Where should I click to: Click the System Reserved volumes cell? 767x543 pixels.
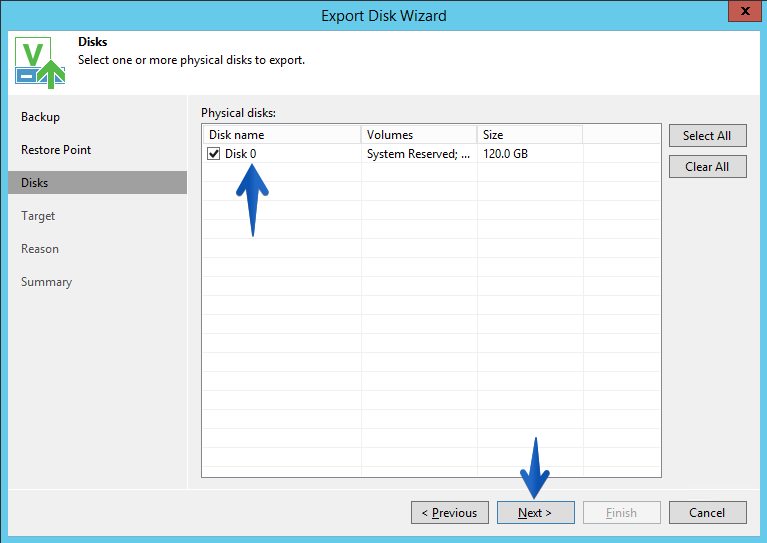[419, 154]
